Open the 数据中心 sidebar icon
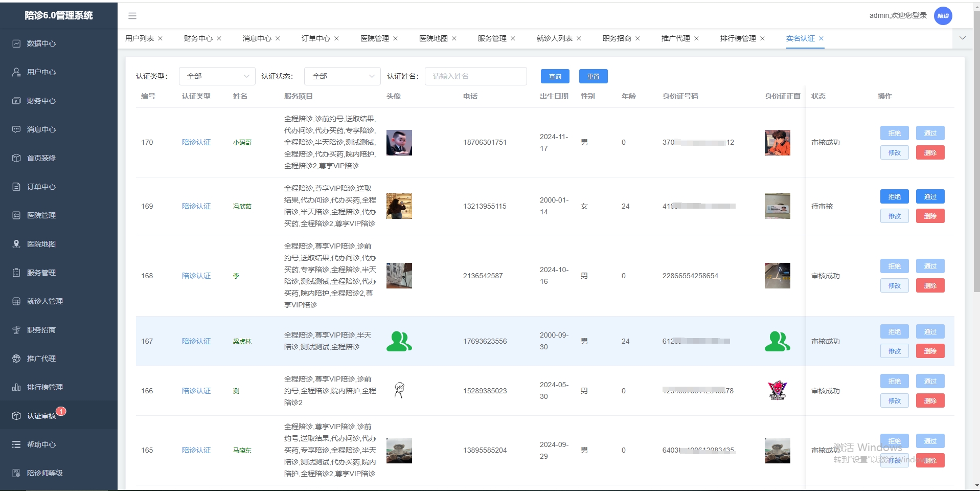This screenshot has width=980, height=491. point(16,43)
